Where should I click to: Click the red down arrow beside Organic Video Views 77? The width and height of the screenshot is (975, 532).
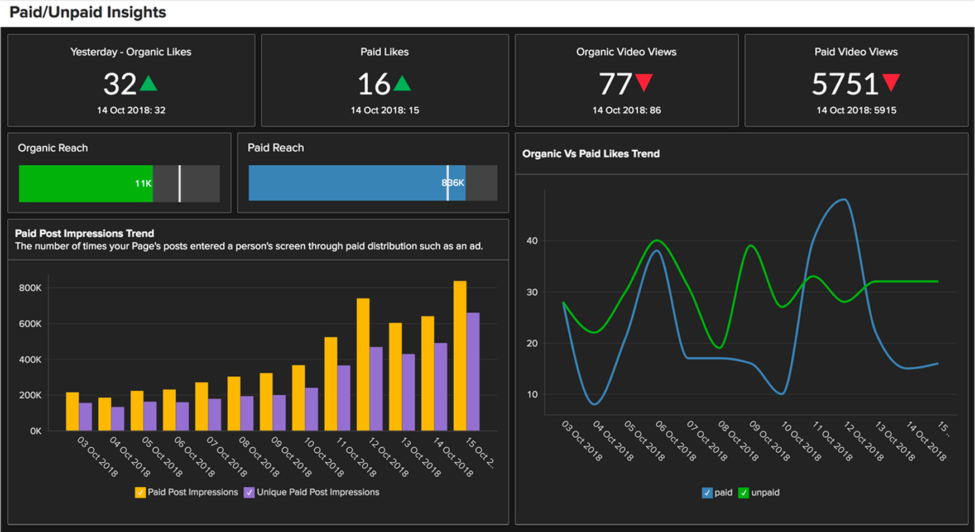click(x=645, y=83)
